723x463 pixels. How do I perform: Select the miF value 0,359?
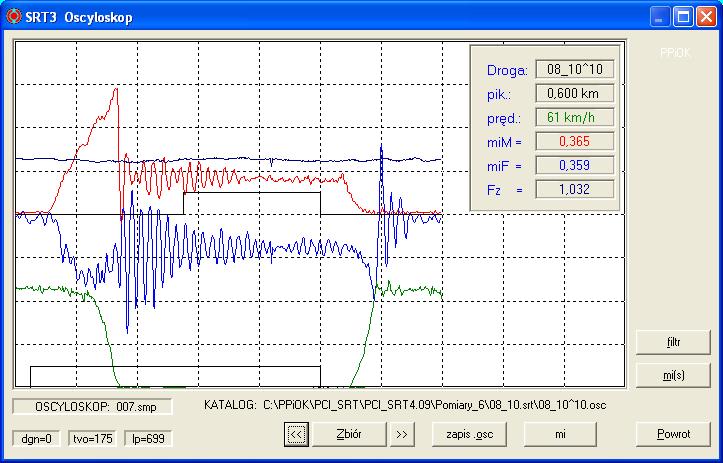(x=575, y=165)
